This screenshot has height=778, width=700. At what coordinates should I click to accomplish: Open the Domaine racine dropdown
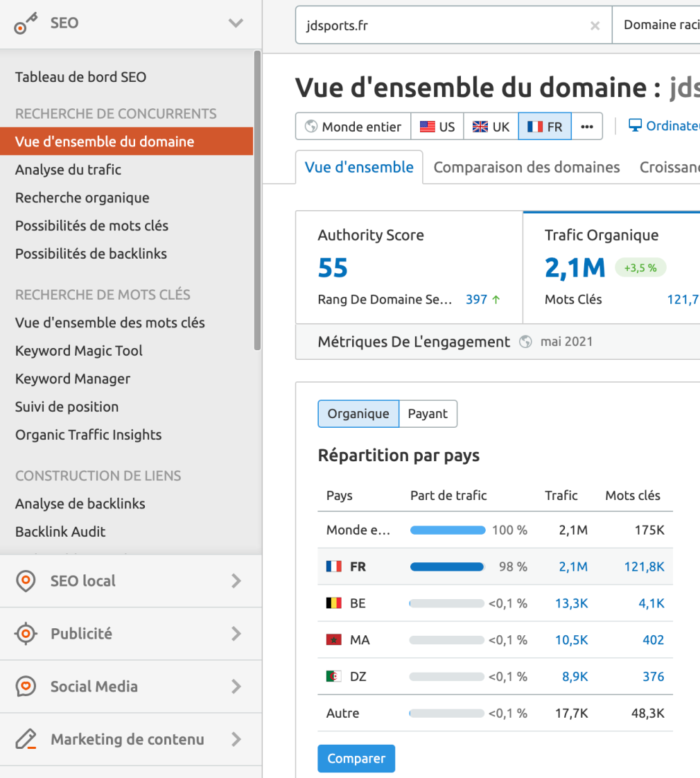pos(656,25)
